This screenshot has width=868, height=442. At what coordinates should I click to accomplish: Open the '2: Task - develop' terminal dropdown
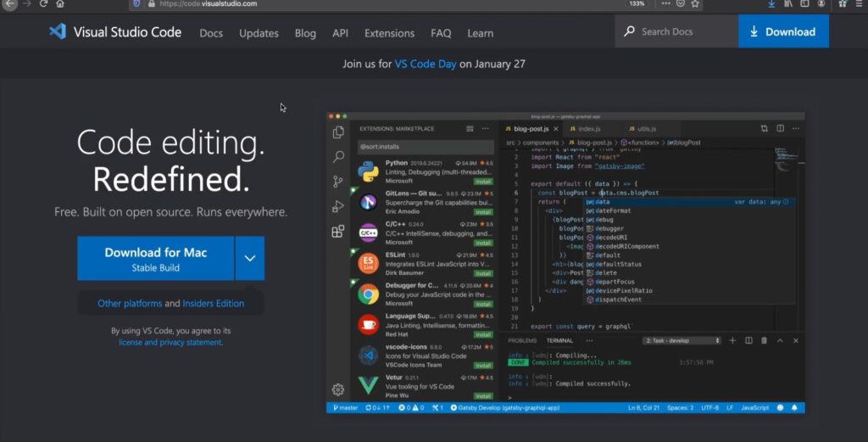[682, 341]
